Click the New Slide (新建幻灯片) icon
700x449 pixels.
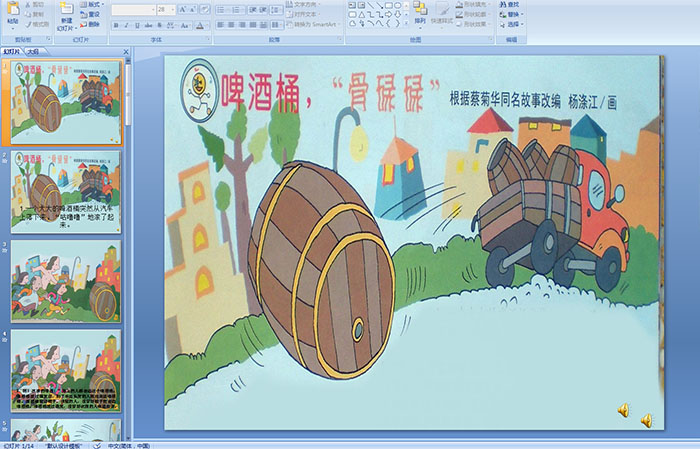[x=67, y=9]
